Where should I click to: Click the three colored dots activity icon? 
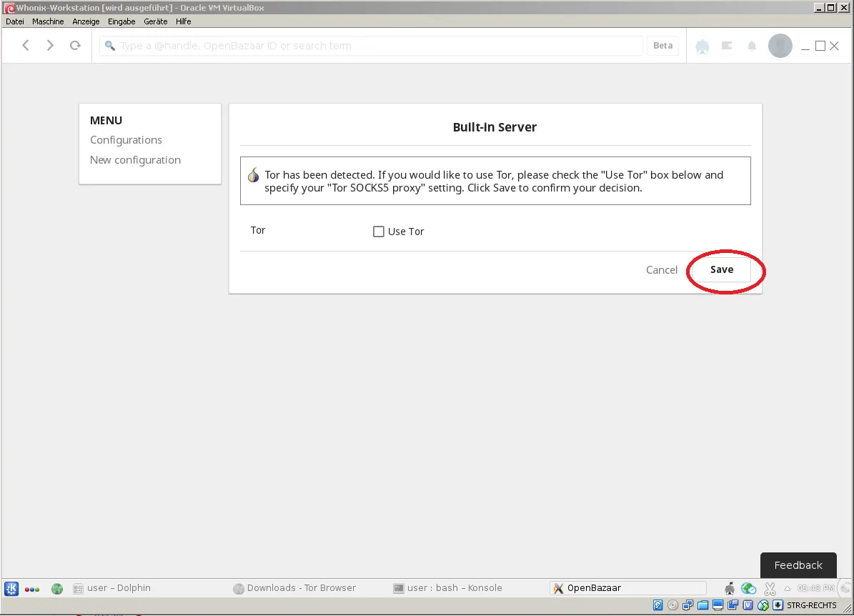click(32, 590)
